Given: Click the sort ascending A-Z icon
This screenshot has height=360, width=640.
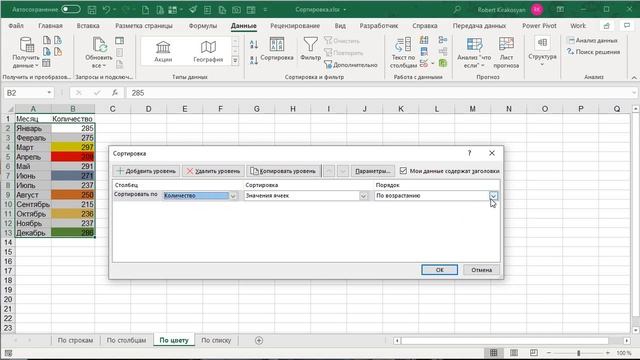Looking at the screenshot, I should (x=254, y=44).
